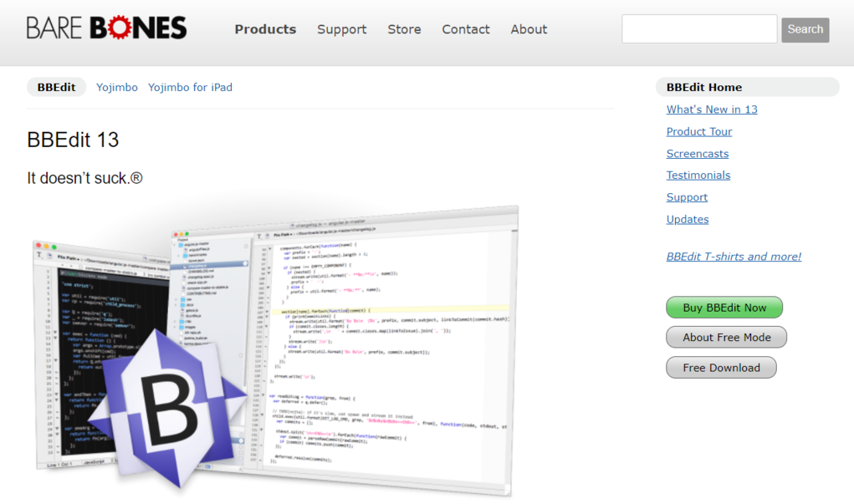This screenshot has height=504, width=854.
Task: Switch to the Yojimbo tab
Action: coord(116,87)
